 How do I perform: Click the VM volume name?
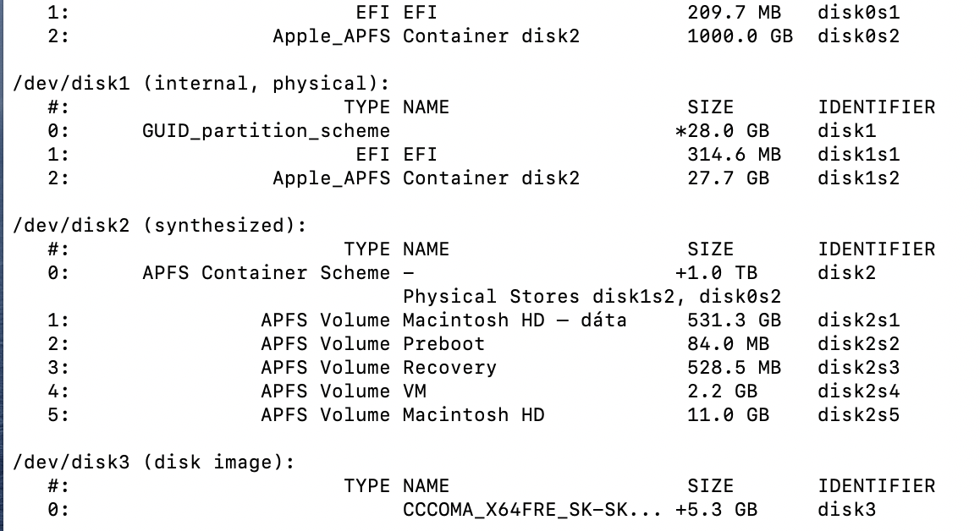414,391
